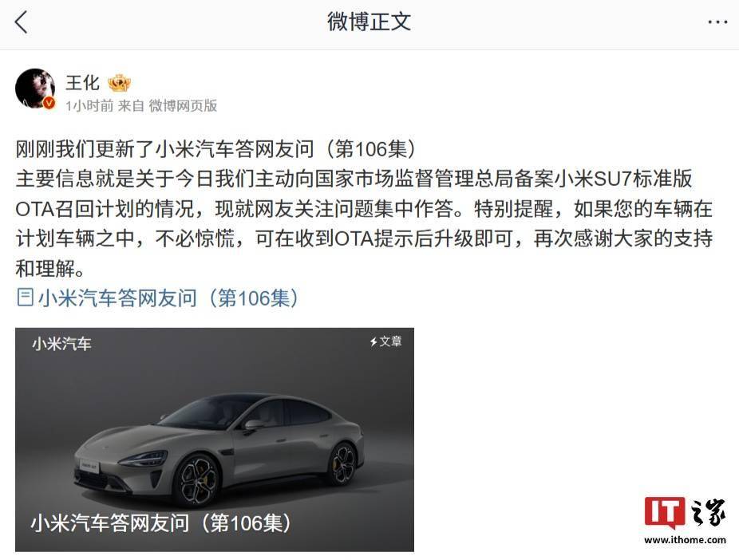This screenshot has height=560, width=739.
Task: Open the three-dot more options menu
Action: [717, 22]
